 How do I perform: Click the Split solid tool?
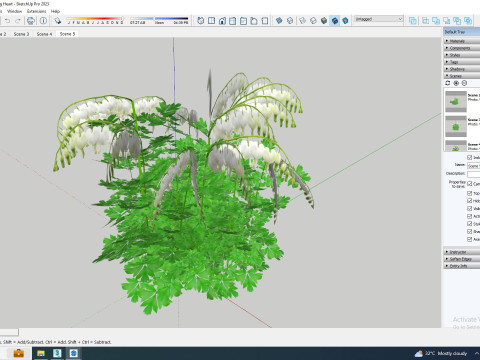point(468,21)
